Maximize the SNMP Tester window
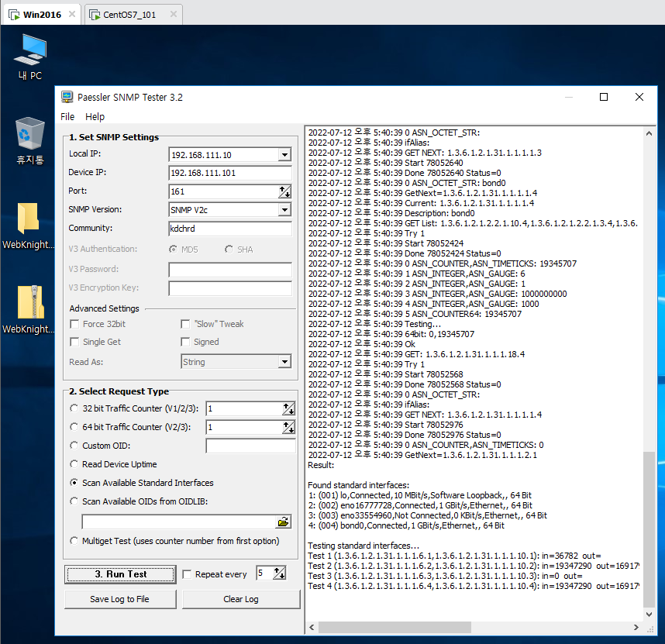The width and height of the screenshot is (665, 644). (604, 97)
